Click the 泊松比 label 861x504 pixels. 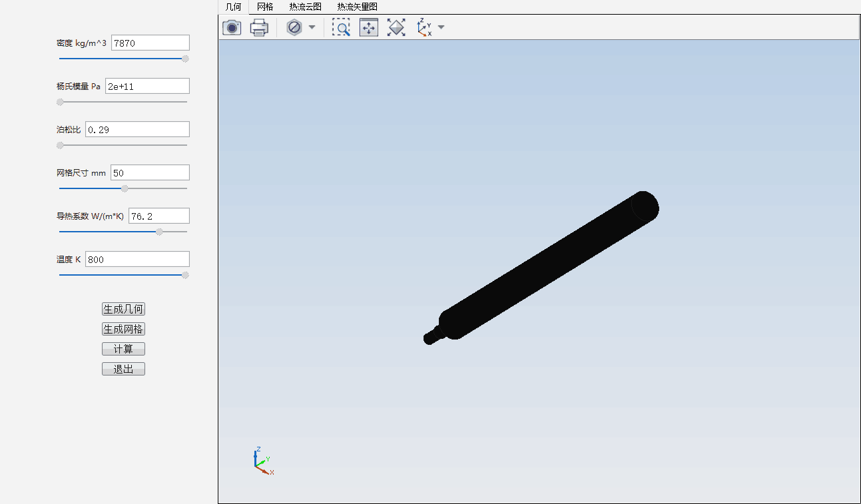[69, 130]
